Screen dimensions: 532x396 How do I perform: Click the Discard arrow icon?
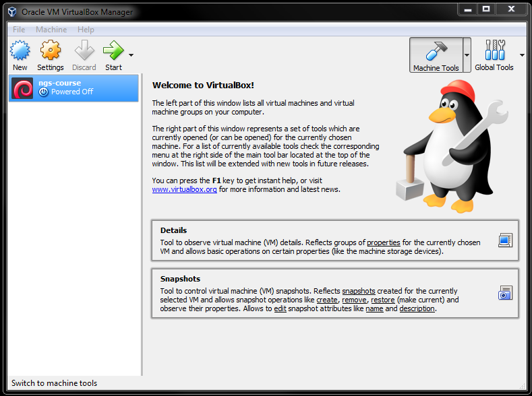coord(84,50)
